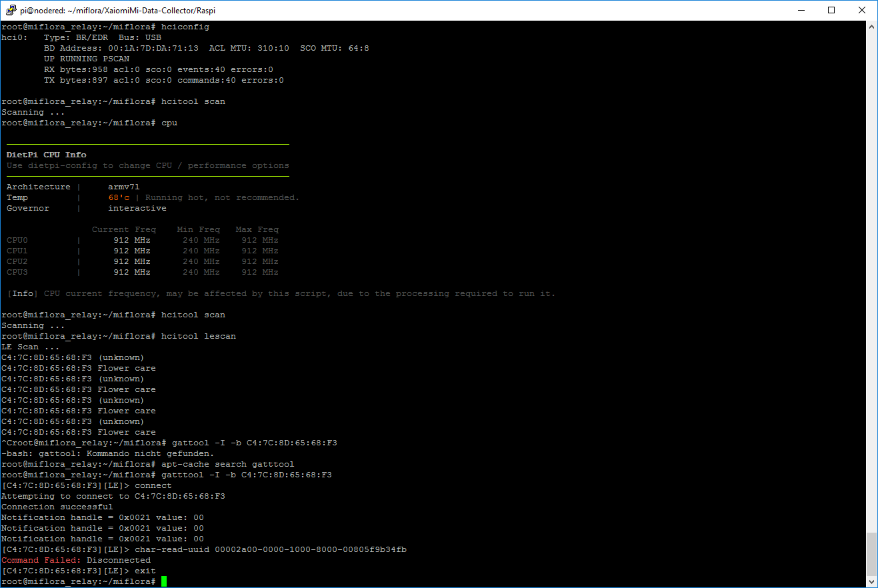This screenshot has width=878, height=588.
Task: Click the 'char-read-uuid' command text
Action: tap(172, 549)
